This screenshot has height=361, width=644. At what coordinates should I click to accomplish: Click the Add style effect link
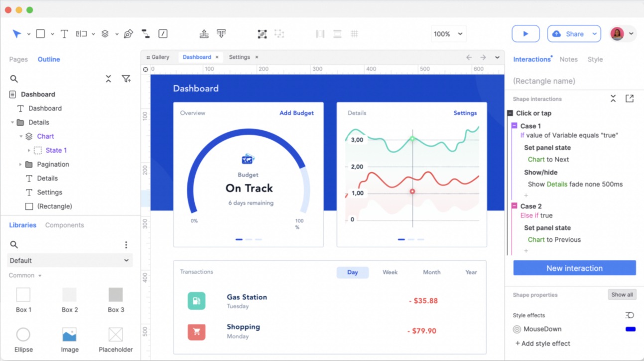pyautogui.click(x=542, y=343)
